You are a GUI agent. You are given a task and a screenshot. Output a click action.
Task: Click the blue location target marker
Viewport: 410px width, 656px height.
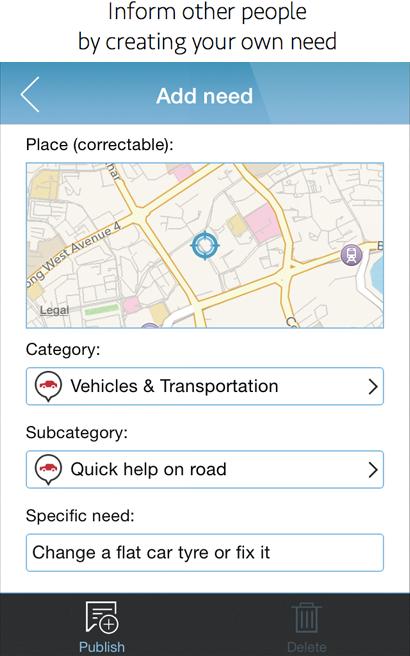pyautogui.click(x=205, y=245)
